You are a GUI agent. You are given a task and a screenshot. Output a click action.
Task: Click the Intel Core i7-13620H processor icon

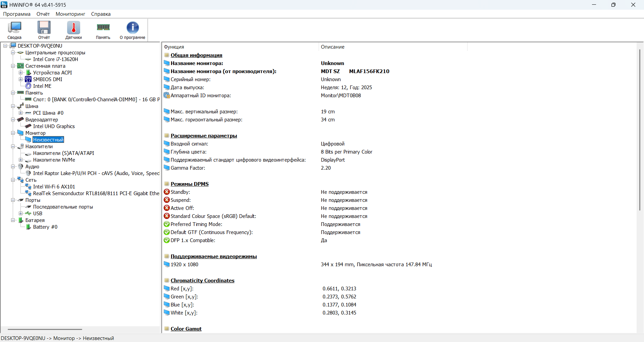28,59
